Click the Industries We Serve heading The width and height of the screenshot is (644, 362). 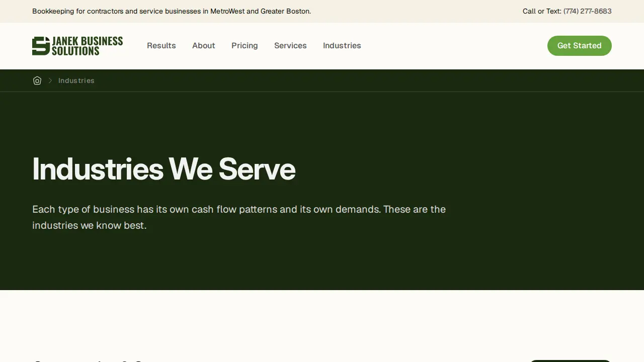coord(164,169)
